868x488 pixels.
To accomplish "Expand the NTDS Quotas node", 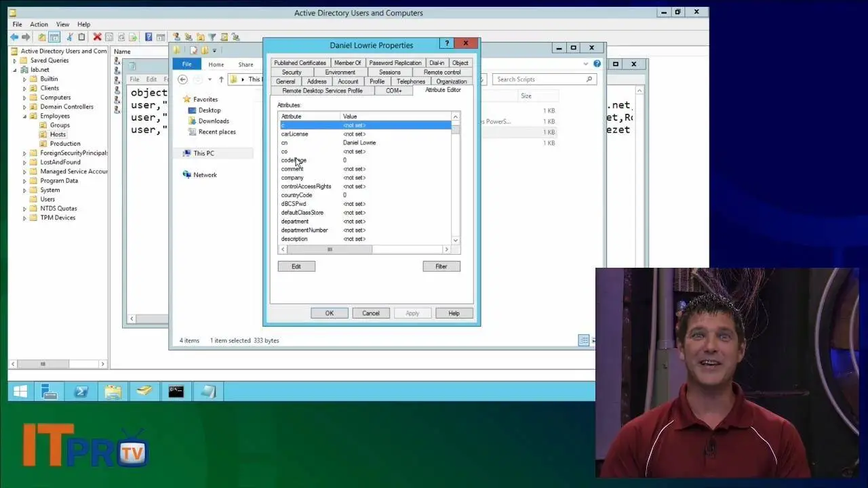I will tap(24, 209).
